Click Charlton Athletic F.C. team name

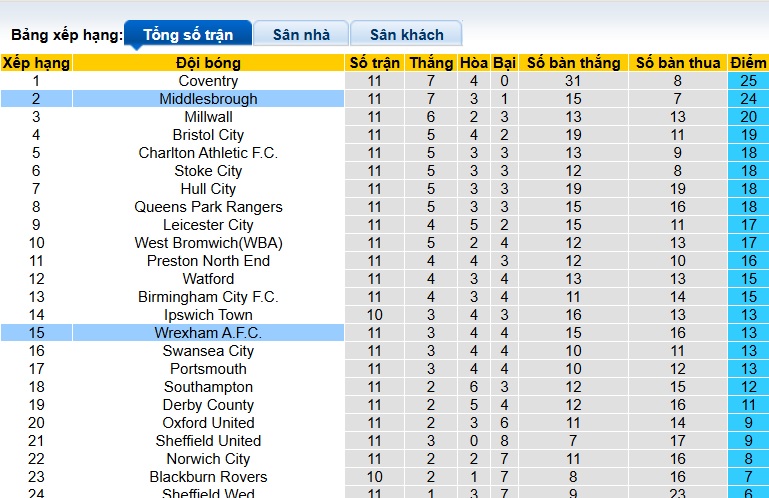[208, 153]
